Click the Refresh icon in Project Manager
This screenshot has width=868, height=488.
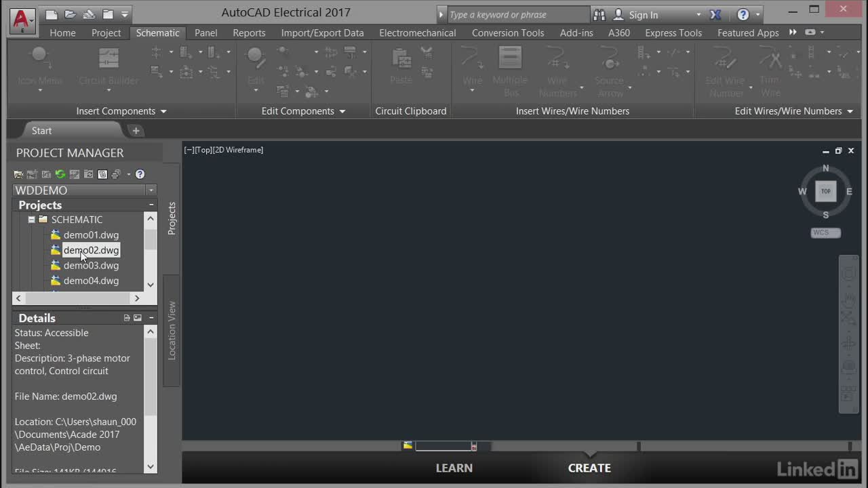pos(60,174)
